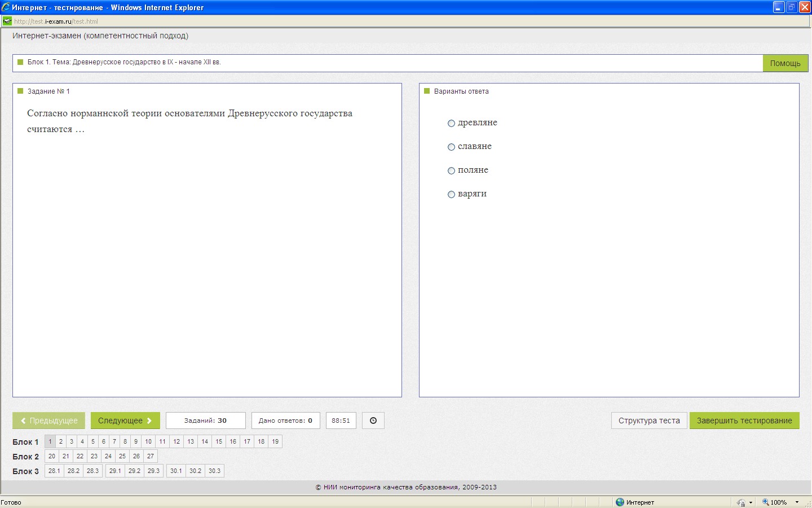Image resolution: width=812 pixels, height=508 pixels.
Task: Open question 27 in Блок 2
Action: [x=151, y=456]
